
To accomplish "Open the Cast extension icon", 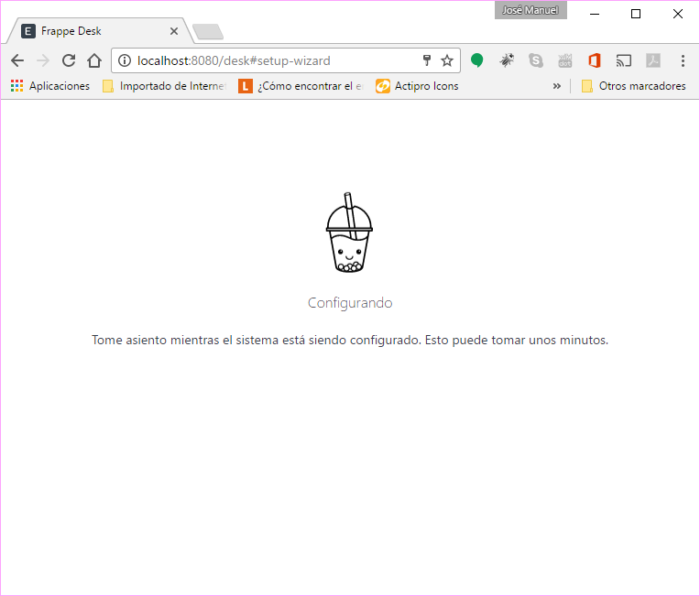I will pyautogui.click(x=624, y=60).
